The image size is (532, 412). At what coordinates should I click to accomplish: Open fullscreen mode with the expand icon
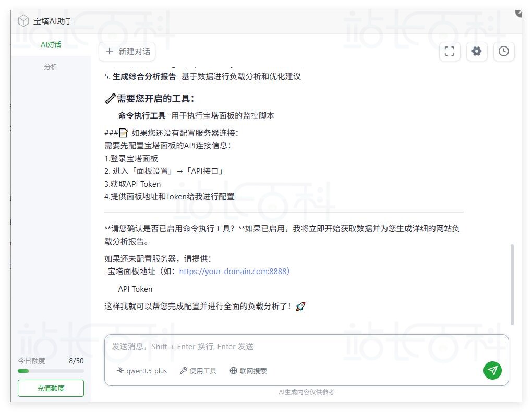coord(450,51)
